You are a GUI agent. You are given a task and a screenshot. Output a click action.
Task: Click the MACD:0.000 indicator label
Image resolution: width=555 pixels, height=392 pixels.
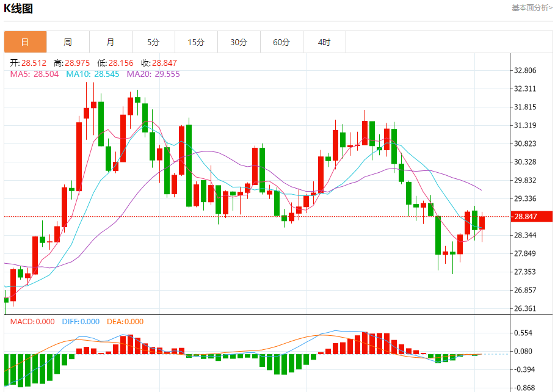[x=32, y=322]
